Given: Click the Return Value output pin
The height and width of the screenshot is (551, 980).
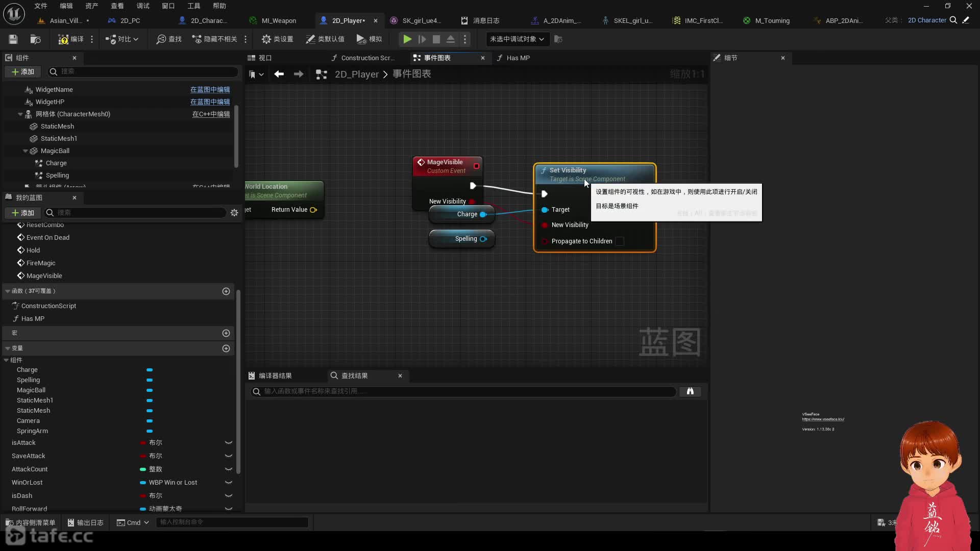Looking at the screenshot, I should click(313, 210).
